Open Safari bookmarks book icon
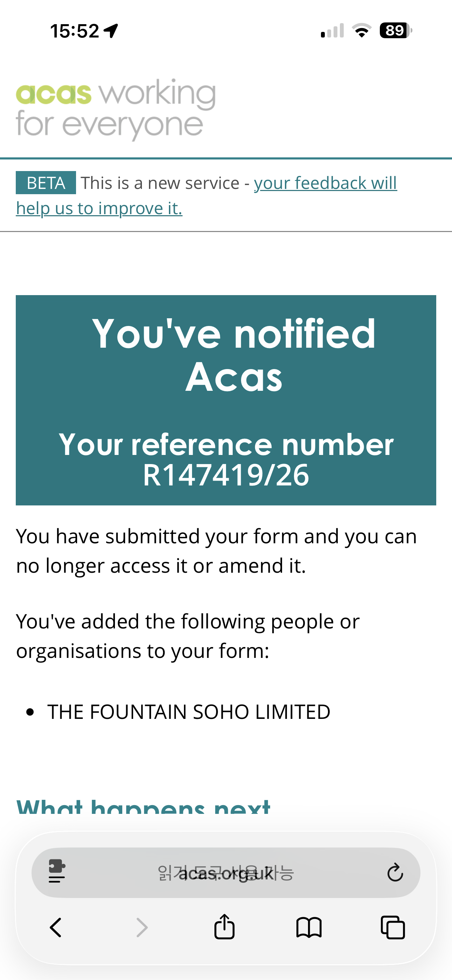The height and width of the screenshot is (980, 452). point(309,927)
